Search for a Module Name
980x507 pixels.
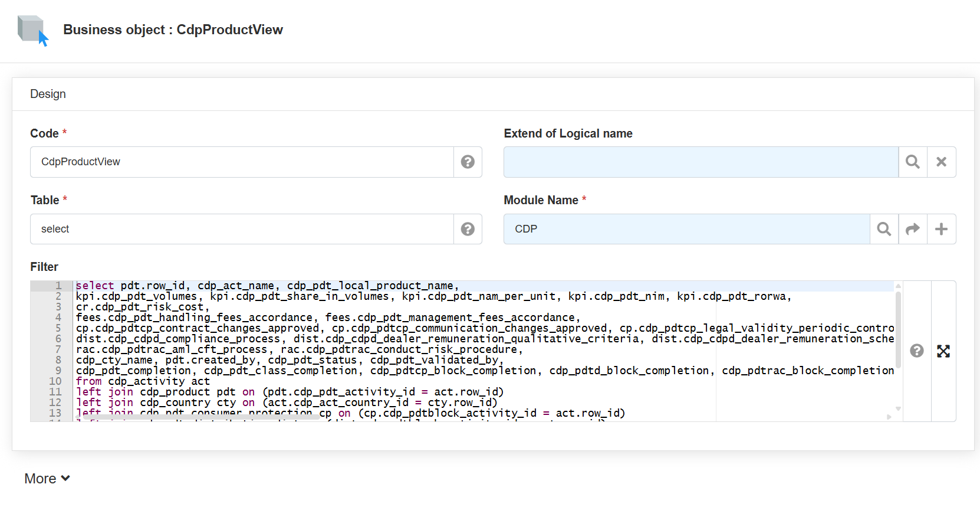point(883,229)
